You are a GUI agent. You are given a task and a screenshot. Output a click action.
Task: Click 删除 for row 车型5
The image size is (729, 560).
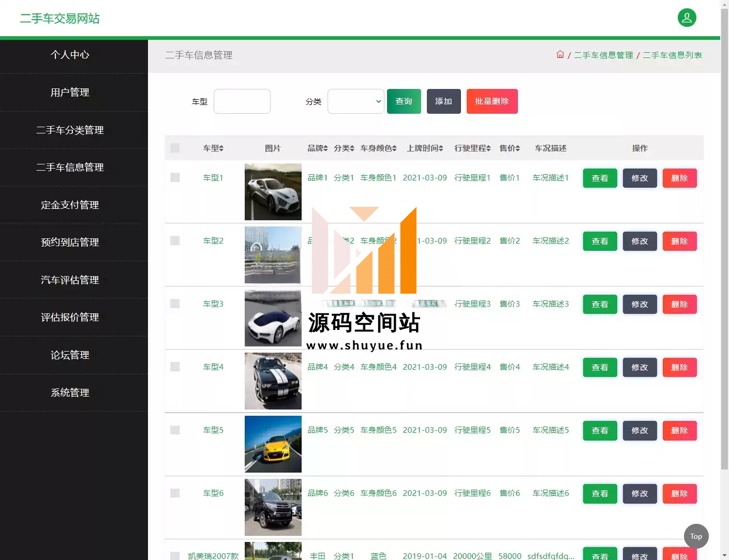680,430
